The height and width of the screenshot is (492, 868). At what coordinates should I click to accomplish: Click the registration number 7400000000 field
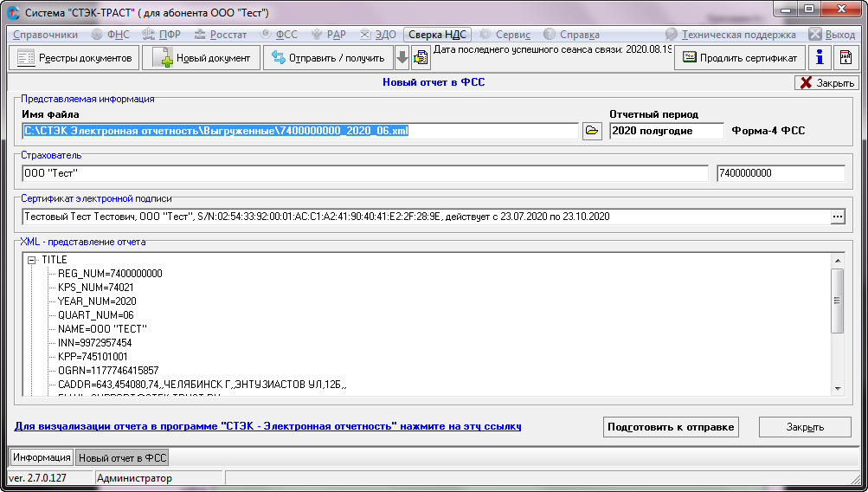coord(781,173)
